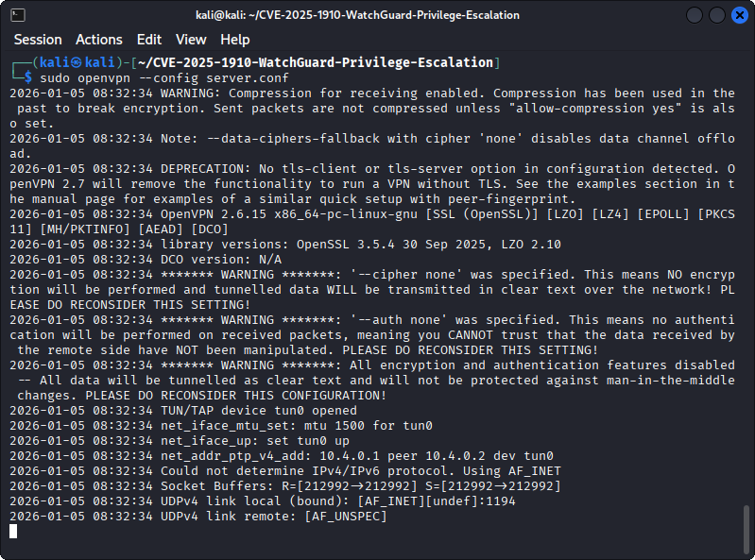Click the window title text kali@kali
The width and height of the screenshot is (755, 560).
[x=378, y=14]
